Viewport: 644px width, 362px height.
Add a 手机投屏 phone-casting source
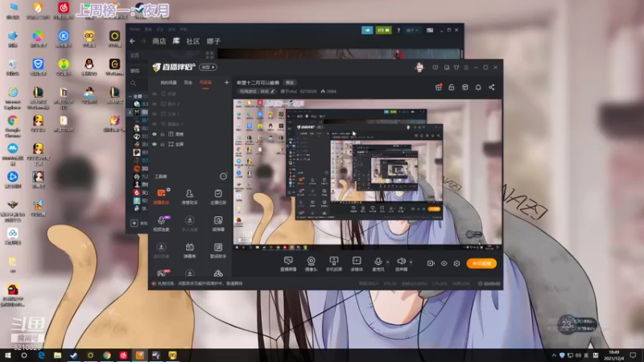tap(334, 264)
